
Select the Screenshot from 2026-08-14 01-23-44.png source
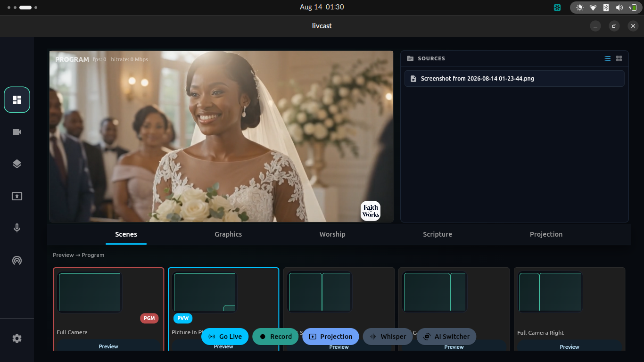(514, 79)
